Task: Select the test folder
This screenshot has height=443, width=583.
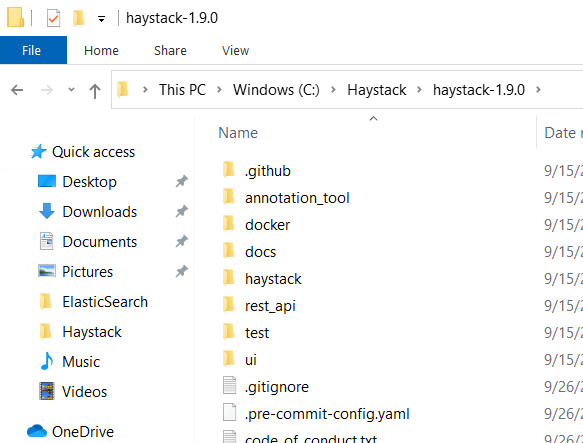Action: point(257,333)
